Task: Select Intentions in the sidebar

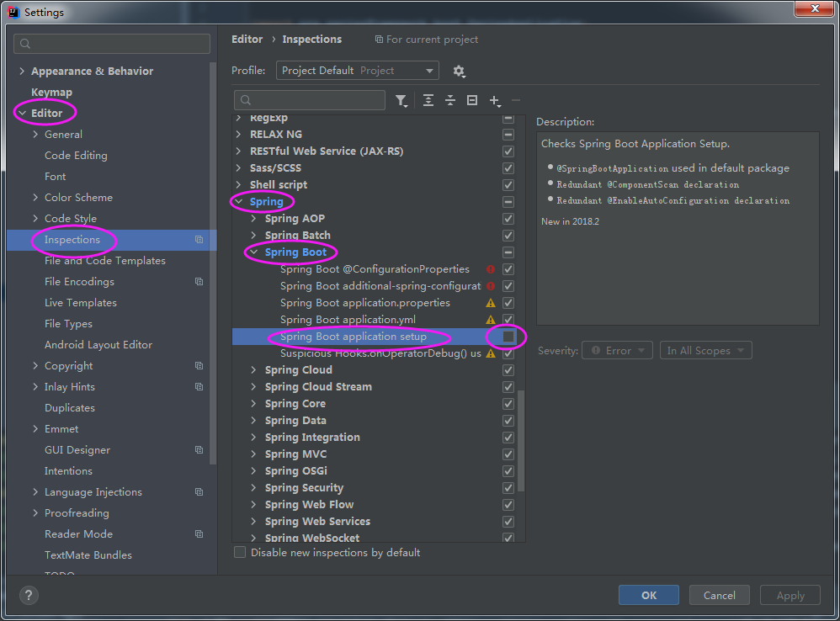Action: (x=68, y=470)
